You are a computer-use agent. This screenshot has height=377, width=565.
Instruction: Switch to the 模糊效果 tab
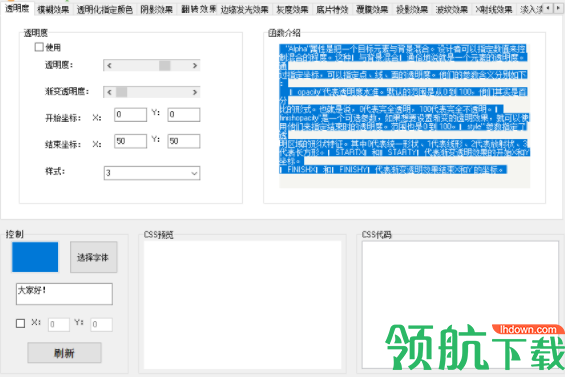click(53, 9)
